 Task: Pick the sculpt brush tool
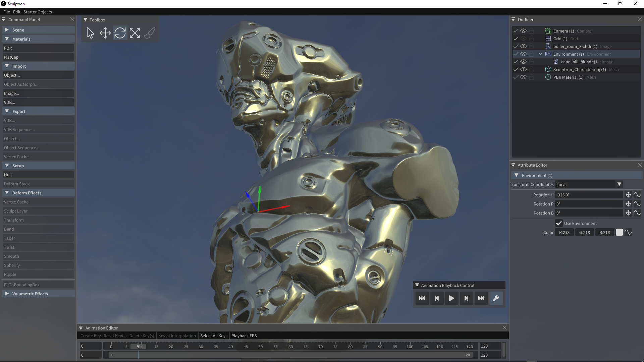[150, 33]
